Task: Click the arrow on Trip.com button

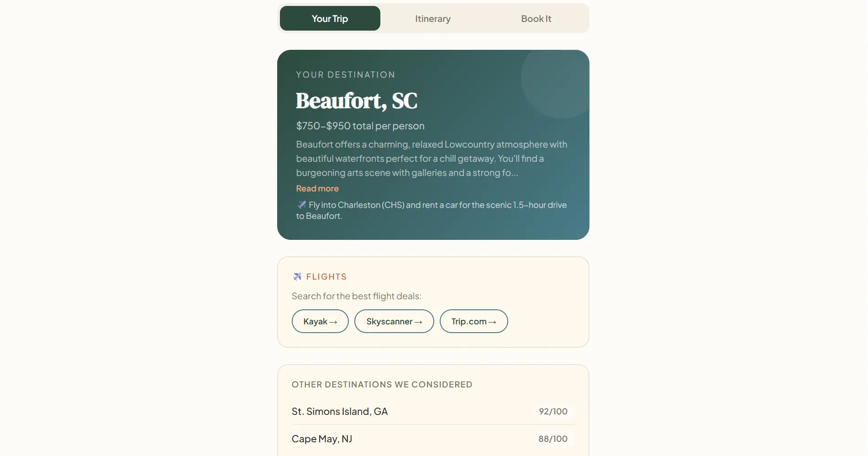Action: pyautogui.click(x=492, y=322)
